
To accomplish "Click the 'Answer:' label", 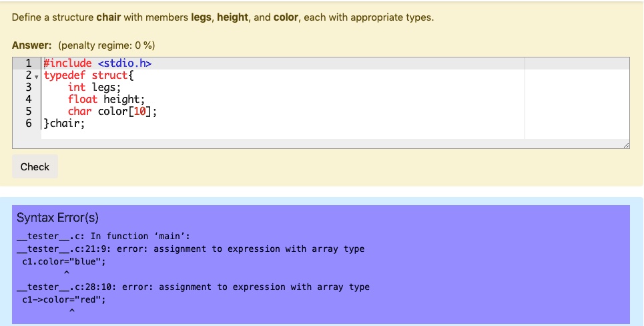I will (32, 45).
